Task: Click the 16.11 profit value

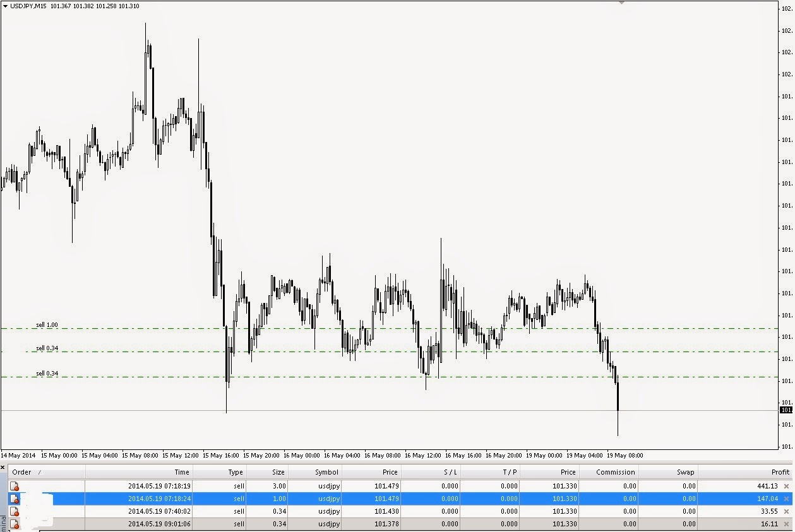Action: (769, 524)
